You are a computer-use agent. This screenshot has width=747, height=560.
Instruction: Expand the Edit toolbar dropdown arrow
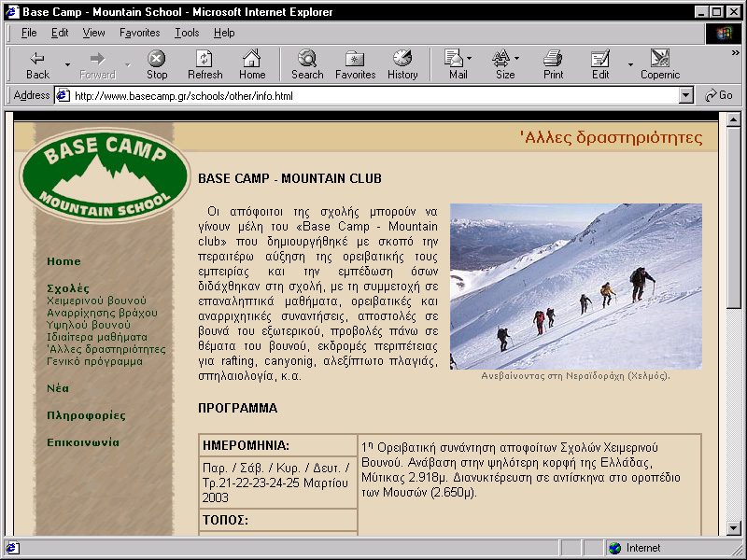tap(630, 64)
